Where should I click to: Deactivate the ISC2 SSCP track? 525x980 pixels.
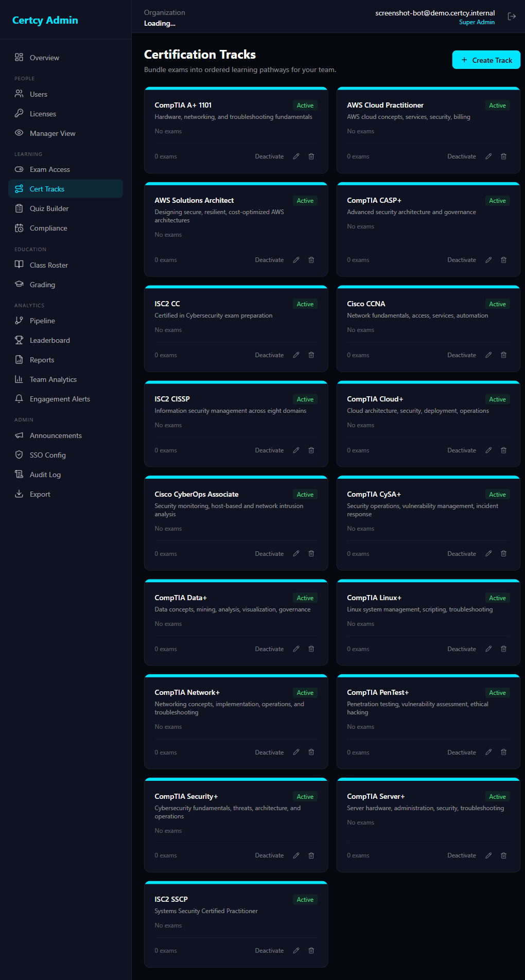pyautogui.click(x=269, y=951)
